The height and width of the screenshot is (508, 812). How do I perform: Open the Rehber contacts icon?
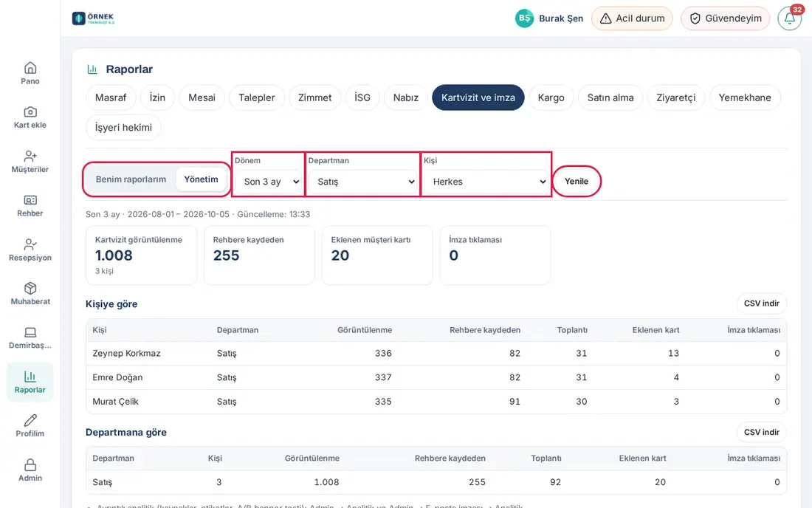tap(30, 200)
